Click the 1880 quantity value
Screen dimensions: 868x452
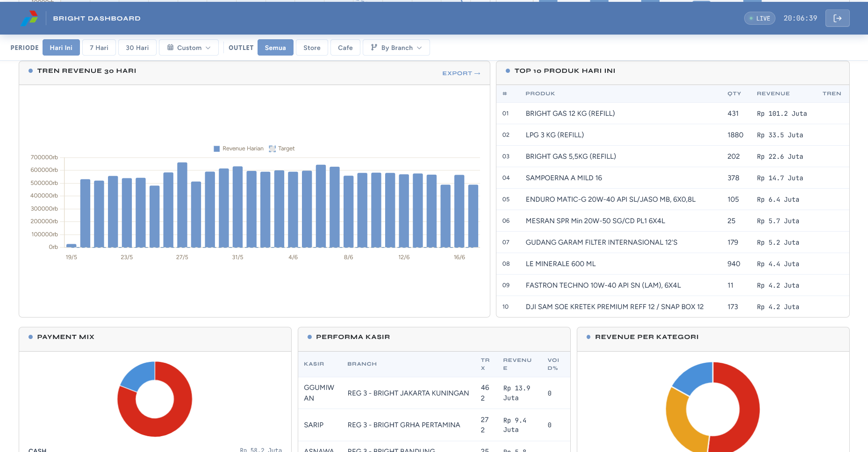735,135
